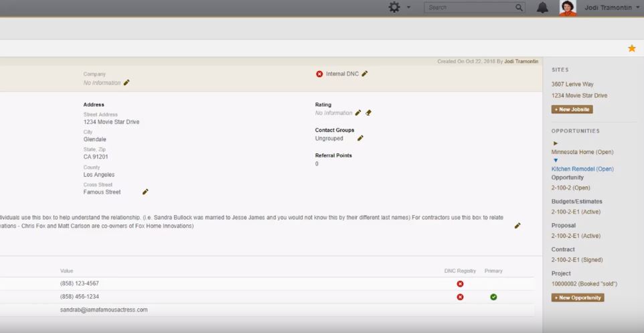Toggle DNC Registry for (858) 456-1234
Screen dimensions: 644x333
click(x=460, y=297)
